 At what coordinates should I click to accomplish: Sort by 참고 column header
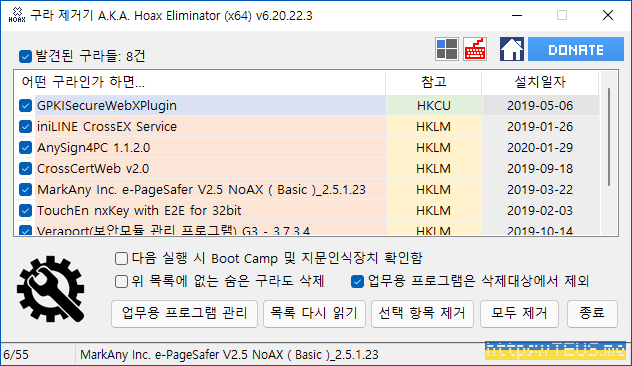(x=434, y=82)
